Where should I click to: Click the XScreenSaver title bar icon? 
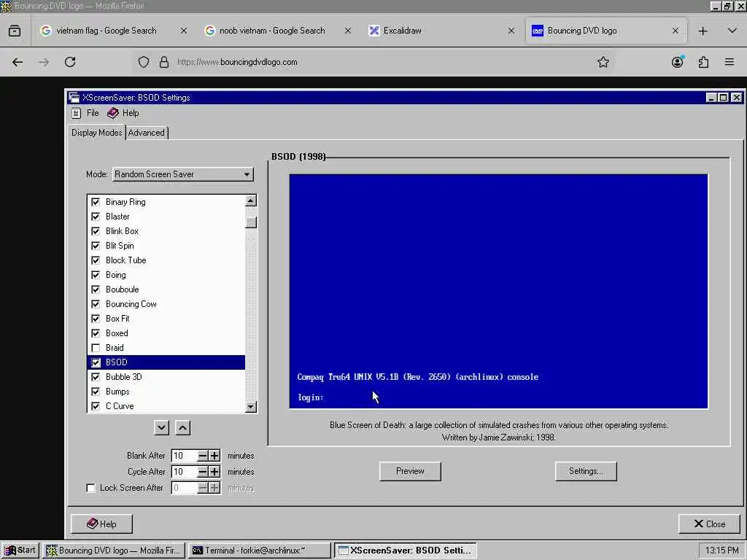click(74, 98)
